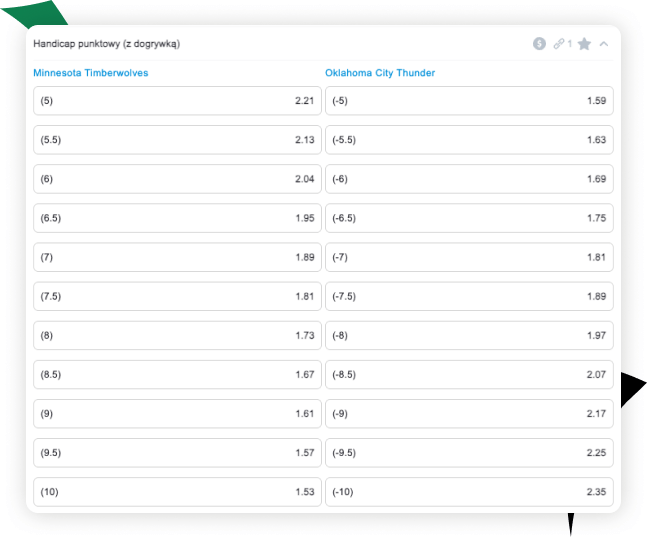Select Thunder handicap (-5.5) at odds 1.63
647x537 pixels.
(469, 140)
